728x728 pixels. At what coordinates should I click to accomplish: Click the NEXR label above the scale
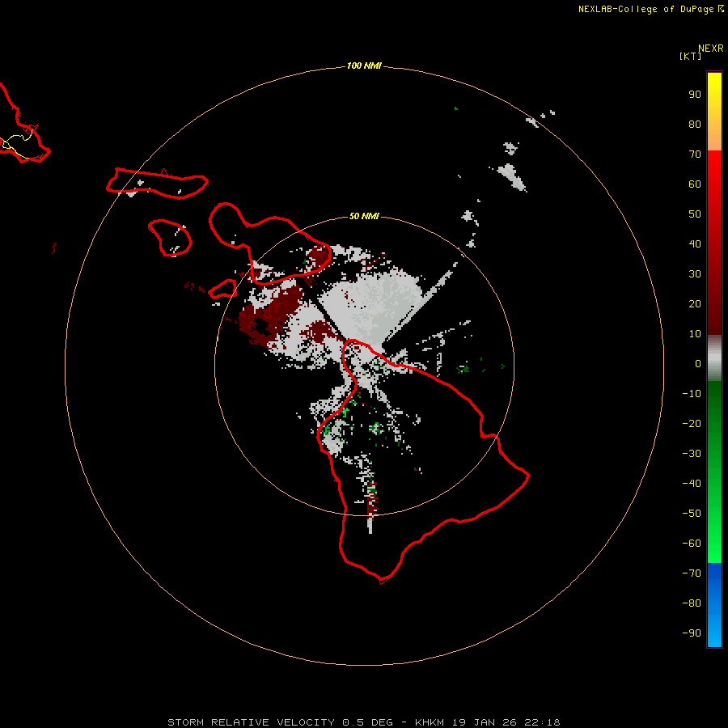711,49
